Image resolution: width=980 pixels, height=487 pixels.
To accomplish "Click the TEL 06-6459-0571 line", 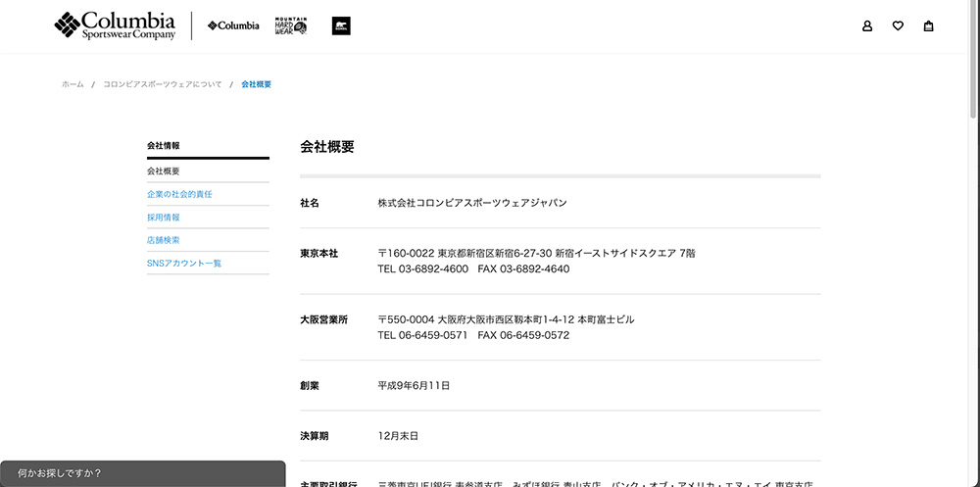I will tap(473, 335).
